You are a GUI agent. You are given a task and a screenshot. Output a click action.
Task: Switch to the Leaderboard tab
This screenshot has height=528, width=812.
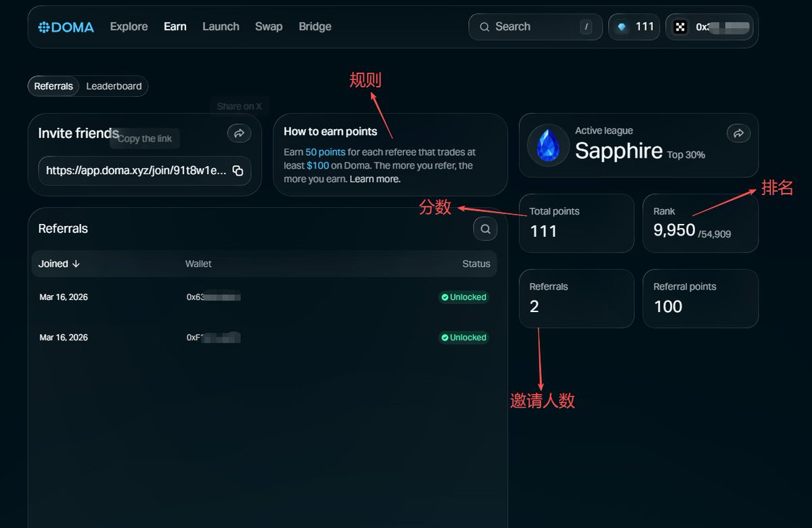click(114, 86)
